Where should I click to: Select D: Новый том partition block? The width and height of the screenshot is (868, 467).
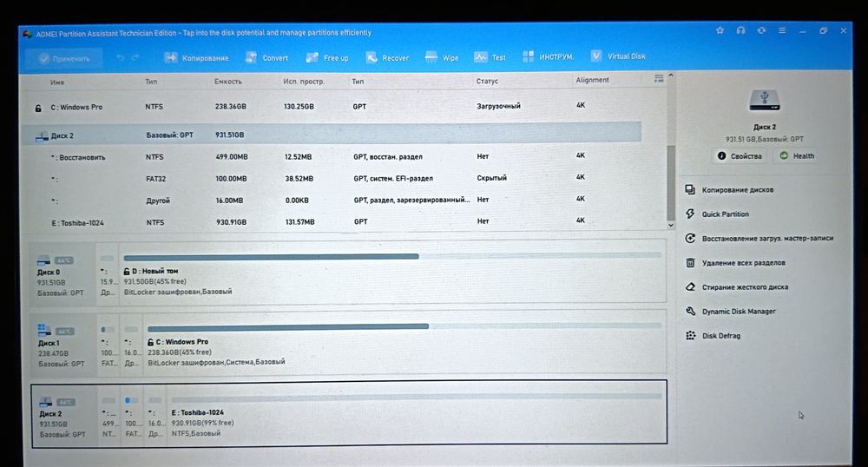click(x=392, y=273)
